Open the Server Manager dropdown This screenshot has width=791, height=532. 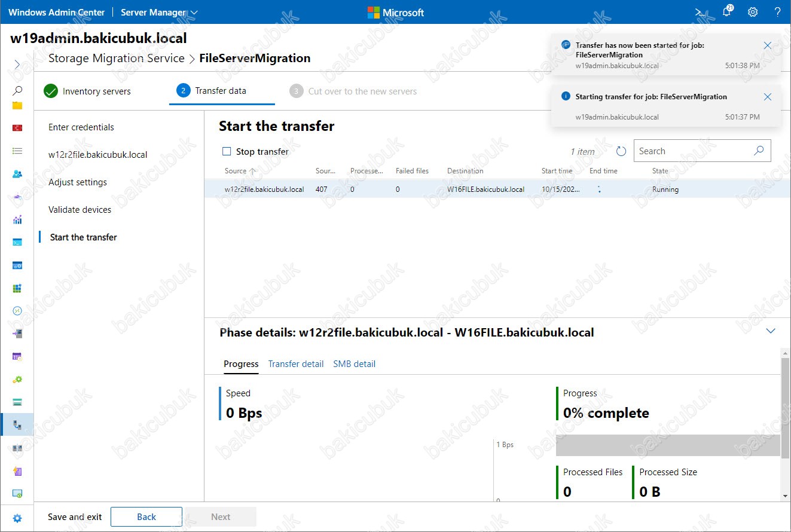pos(159,12)
